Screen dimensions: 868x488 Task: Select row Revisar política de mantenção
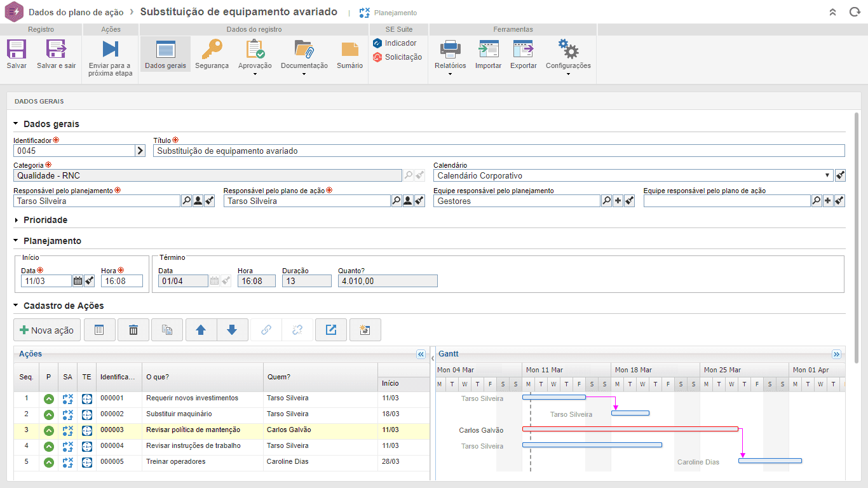tap(221, 430)
